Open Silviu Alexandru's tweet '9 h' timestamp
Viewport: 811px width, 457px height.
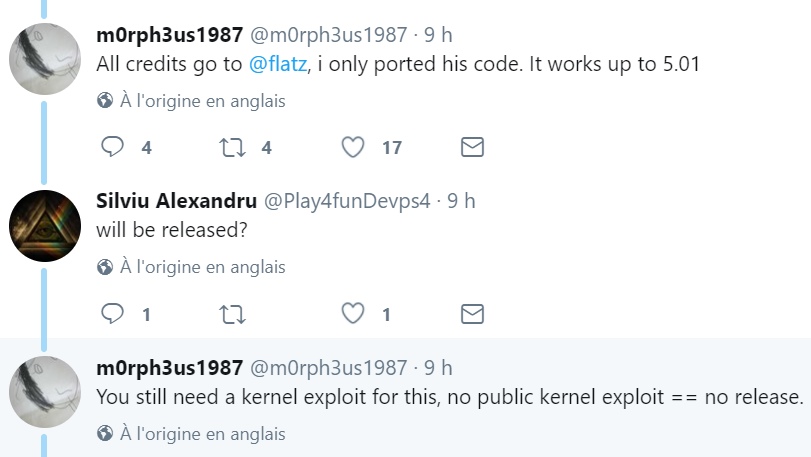click(x=461, y=201)
